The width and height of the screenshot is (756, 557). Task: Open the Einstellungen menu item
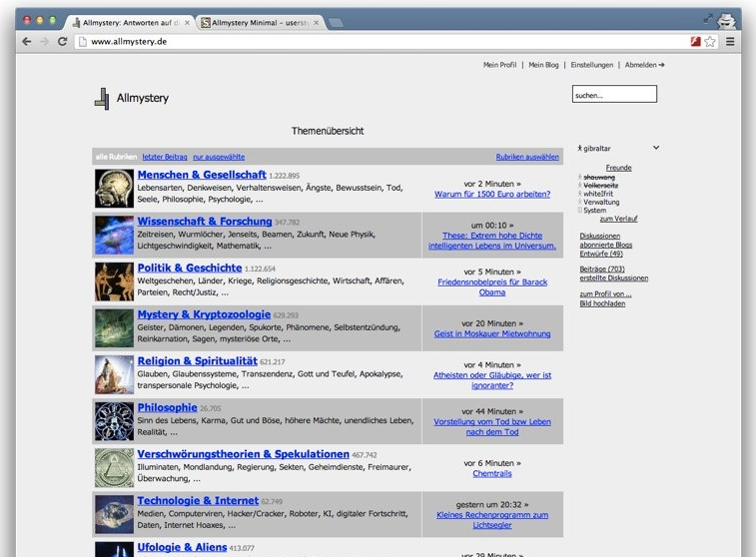pos(592,65)
